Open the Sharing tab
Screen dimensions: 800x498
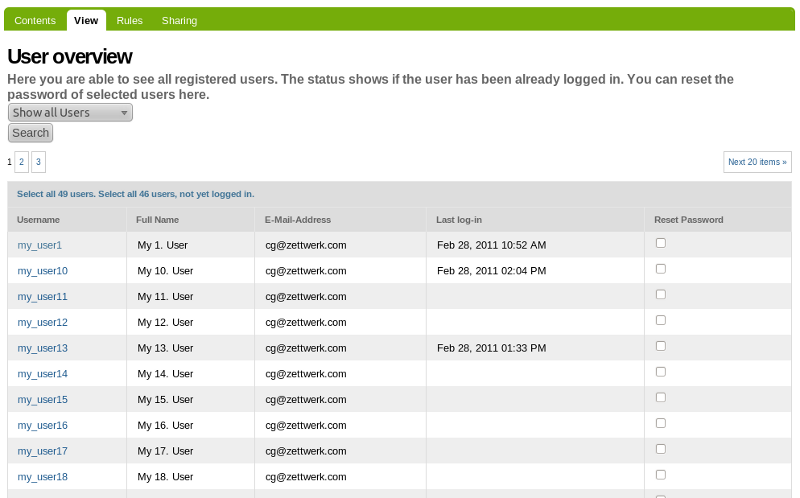pyautogui.click(x=179, y=20)
